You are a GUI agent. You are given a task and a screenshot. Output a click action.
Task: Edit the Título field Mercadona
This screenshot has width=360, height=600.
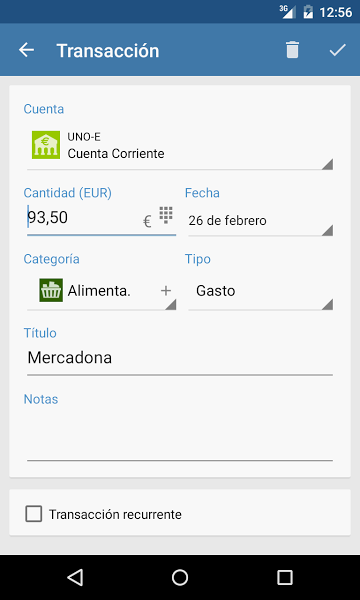coord(180,359)
